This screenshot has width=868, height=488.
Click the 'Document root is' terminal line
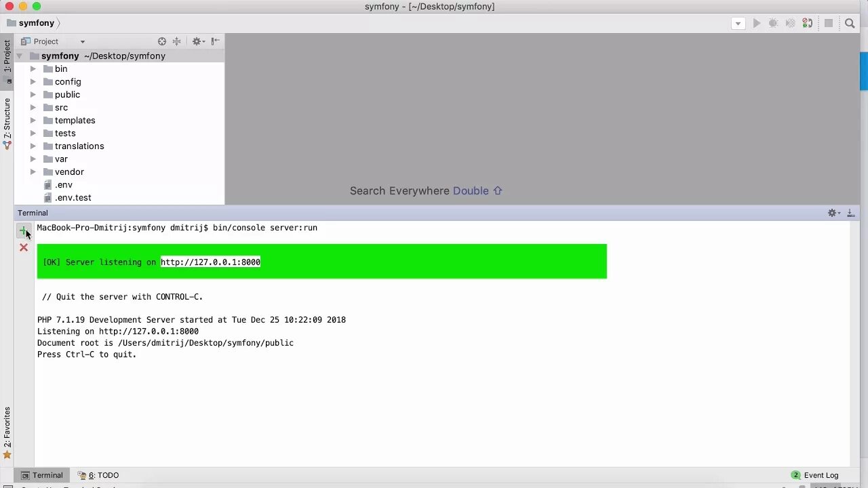tap(165, 343)
